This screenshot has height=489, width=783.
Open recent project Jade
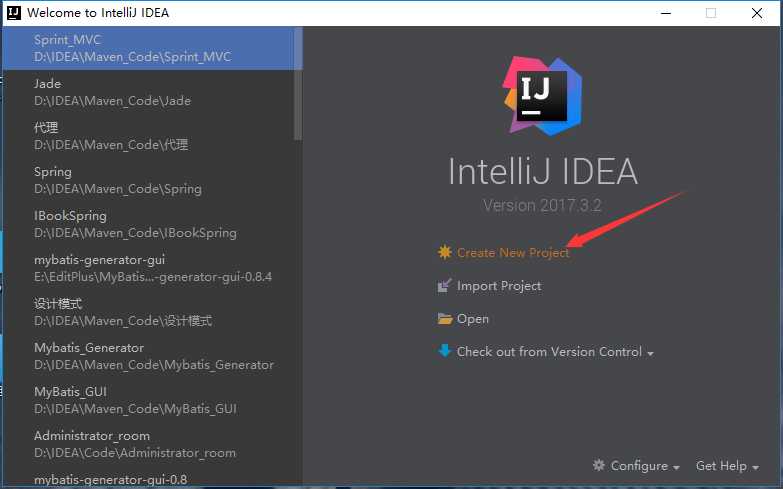(149, 92)
